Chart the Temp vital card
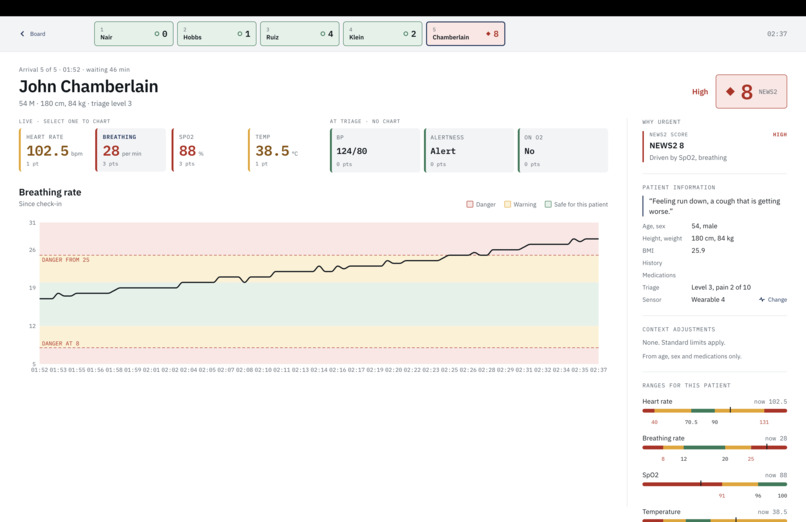 tap(284, 150)
